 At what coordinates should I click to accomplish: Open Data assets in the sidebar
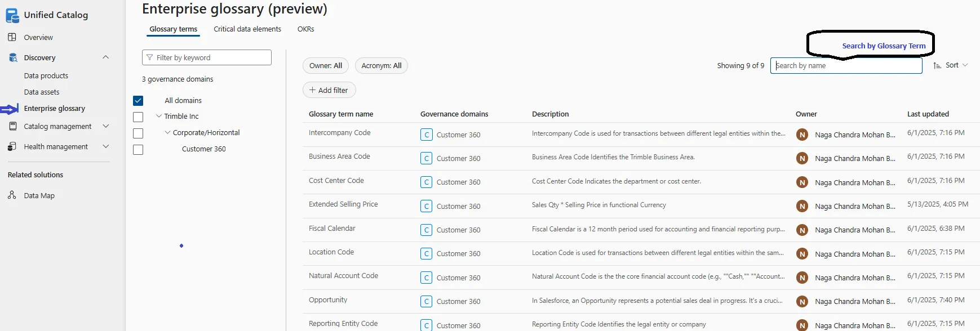(42, 92)
